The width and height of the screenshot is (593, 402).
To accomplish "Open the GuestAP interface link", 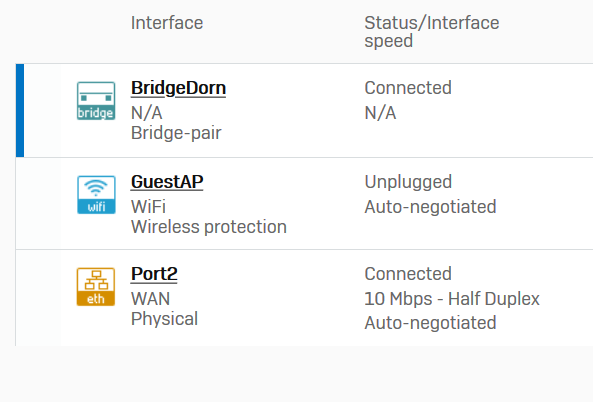I will point(167,182).
